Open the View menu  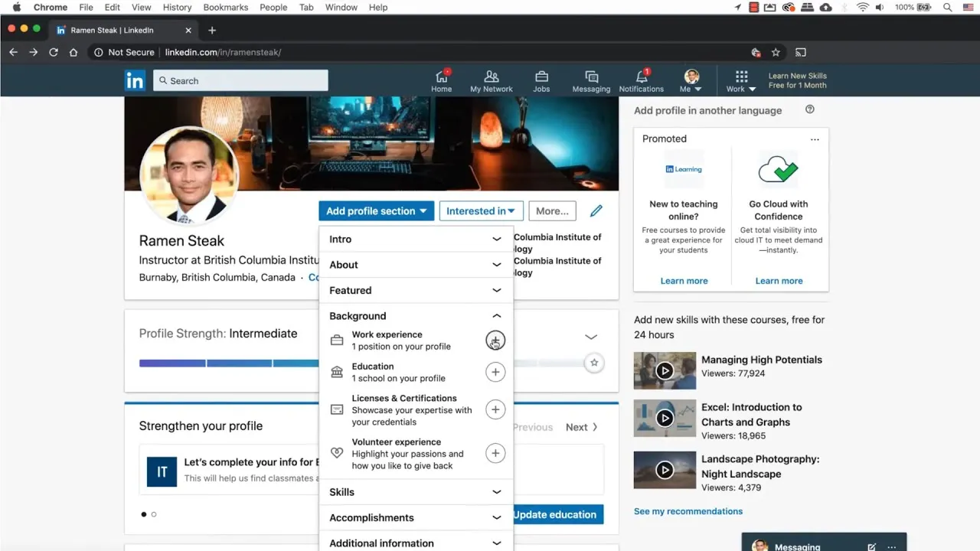(x=141, y=7)
